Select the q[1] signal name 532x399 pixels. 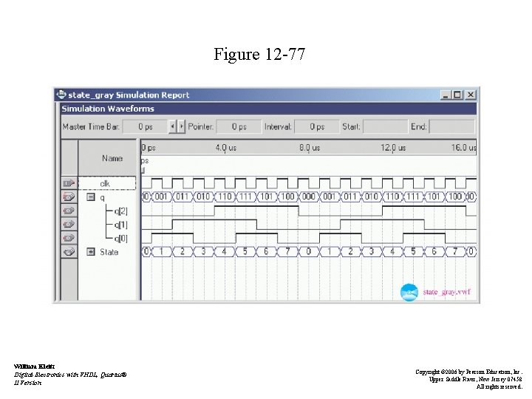pos(121,225)
